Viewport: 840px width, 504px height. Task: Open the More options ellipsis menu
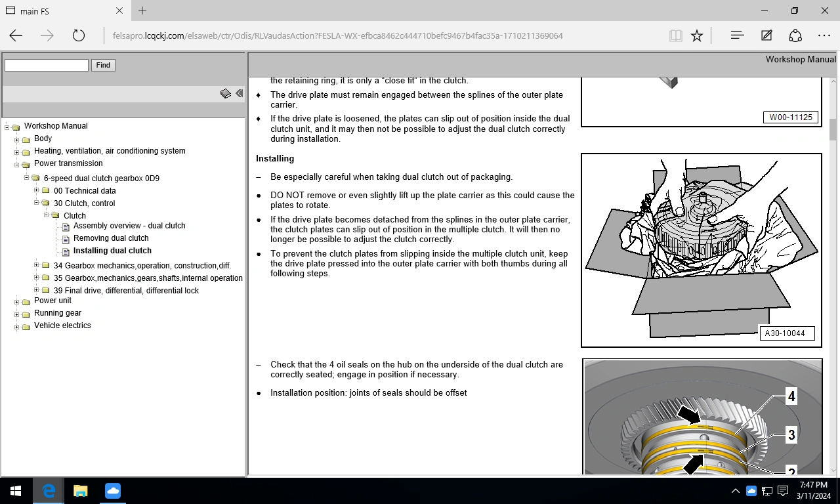click(x=824, y=35)
